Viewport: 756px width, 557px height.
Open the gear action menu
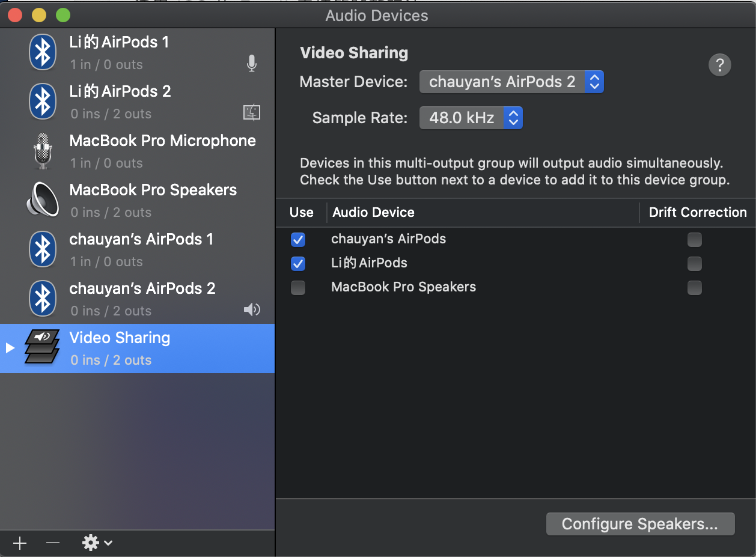click(x=97, y=543)
